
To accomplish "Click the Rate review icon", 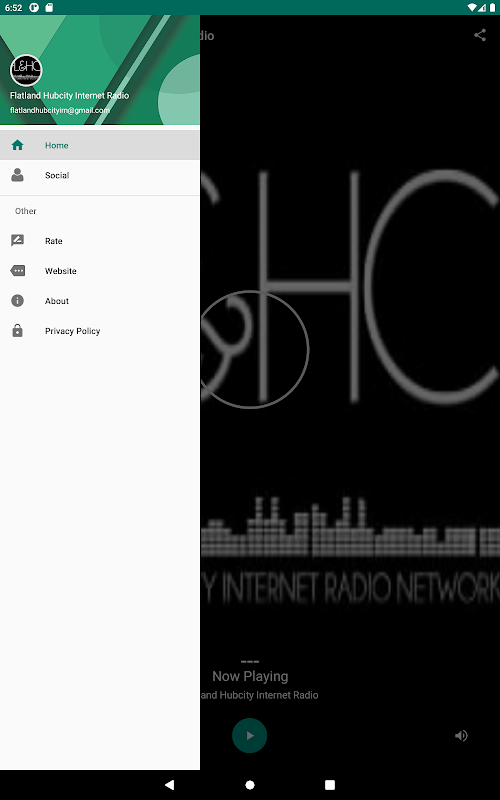I will [x=17, y=241].
